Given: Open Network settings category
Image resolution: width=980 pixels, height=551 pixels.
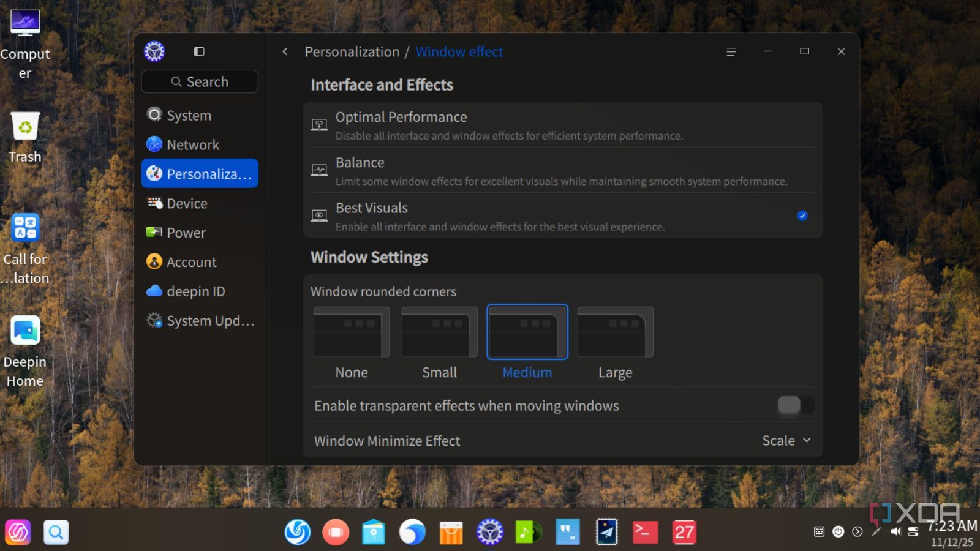Looking at the screenshot, I should [200, 144].
